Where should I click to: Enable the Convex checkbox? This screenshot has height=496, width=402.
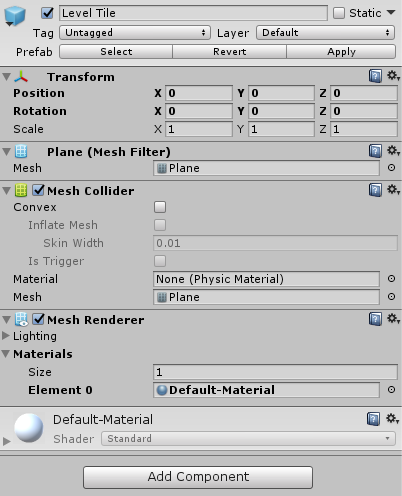coord(160,207)
